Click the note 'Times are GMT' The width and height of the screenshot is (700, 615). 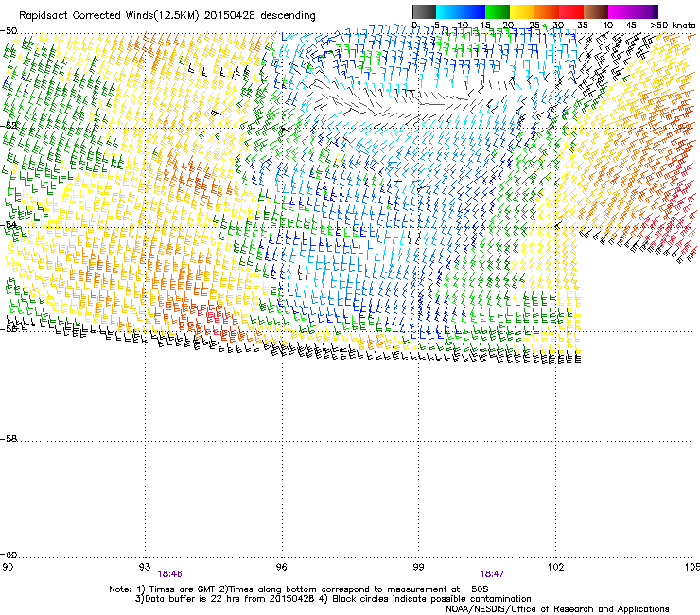(x=181, y=589)
